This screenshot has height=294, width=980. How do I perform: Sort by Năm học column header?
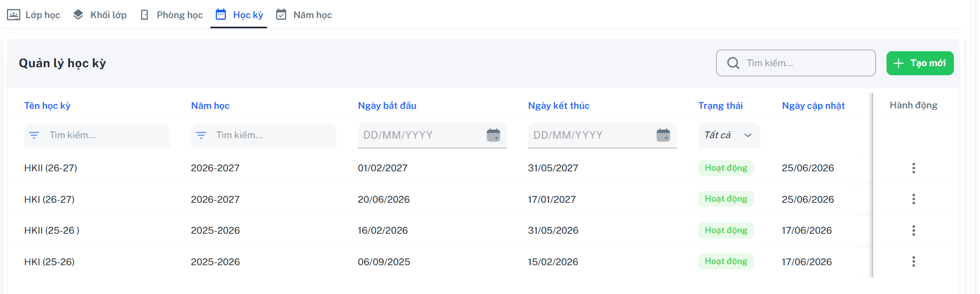pyautogui.click(x=210, y=106)
